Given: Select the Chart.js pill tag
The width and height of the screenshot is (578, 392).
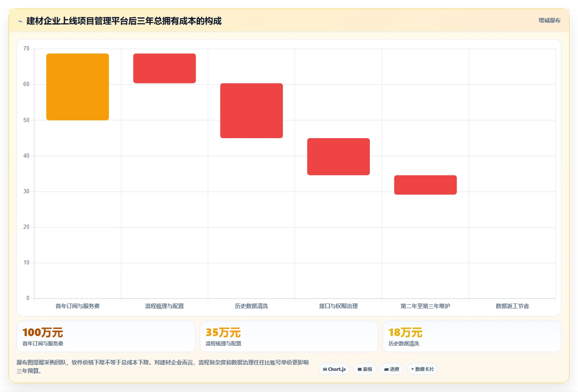Looking at the screenshot, I should [334, 369].
